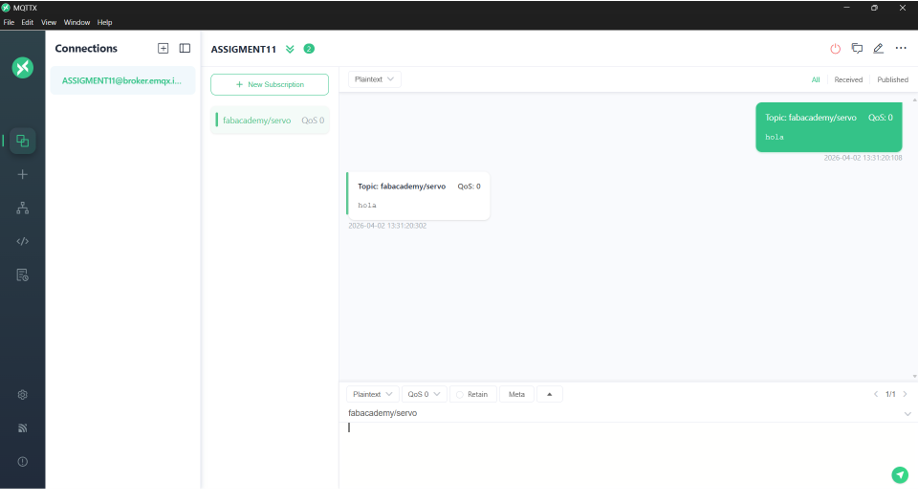Send message with green paper plane button

(x=900, y=475)
